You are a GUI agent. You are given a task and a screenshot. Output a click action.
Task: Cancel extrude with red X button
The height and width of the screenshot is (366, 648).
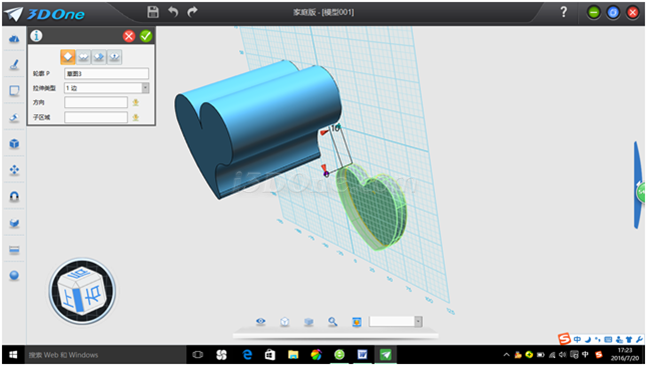pyautogui.click(x=129, y=36)
